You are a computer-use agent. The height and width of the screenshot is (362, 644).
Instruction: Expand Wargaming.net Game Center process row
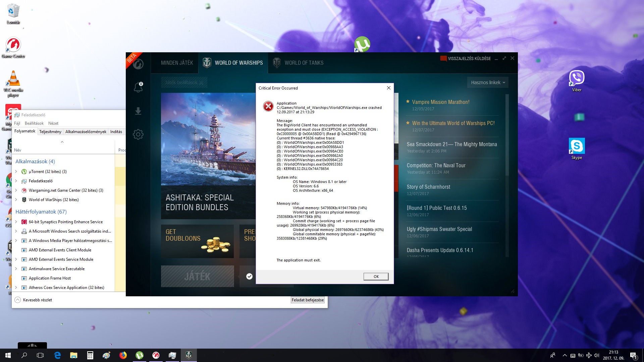click(x=16, y=190)
